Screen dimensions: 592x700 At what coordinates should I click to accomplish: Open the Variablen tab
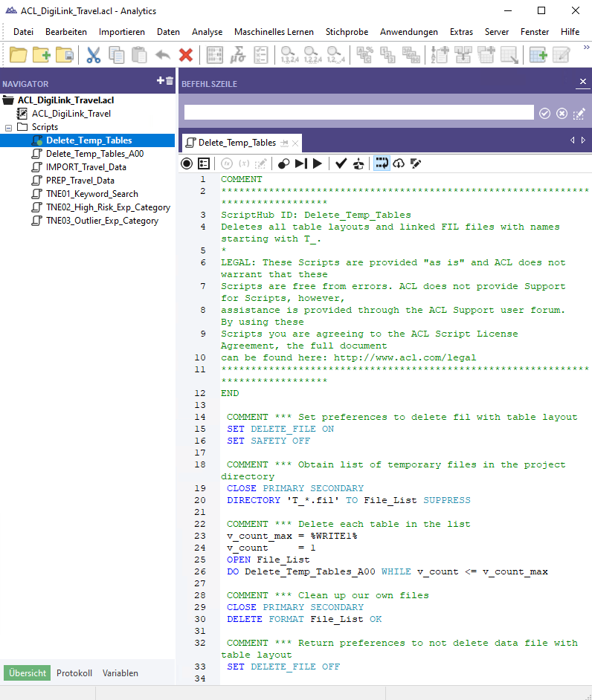coord(120,673)
